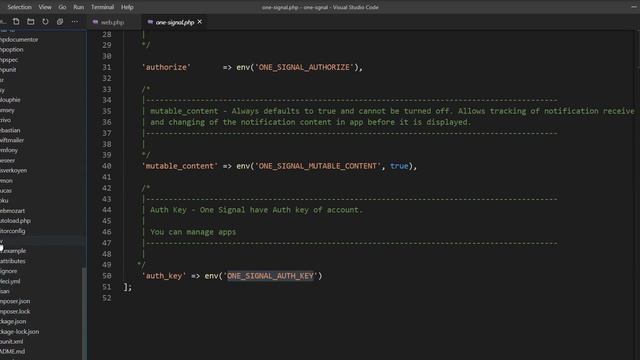Open the Help menu
Image resolution: width=640 pixels, height=360 pixels.
click(x=127, y=7)
